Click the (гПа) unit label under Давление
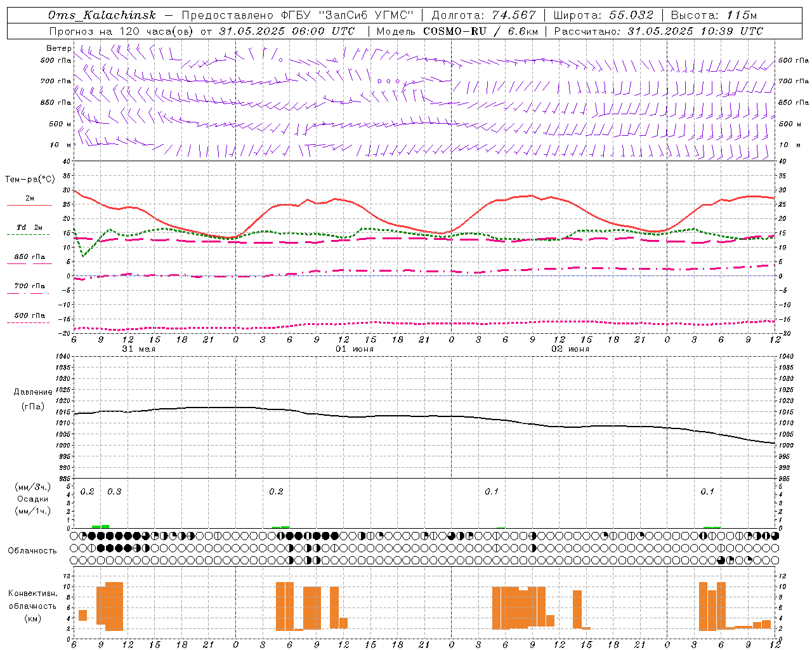 32,406
